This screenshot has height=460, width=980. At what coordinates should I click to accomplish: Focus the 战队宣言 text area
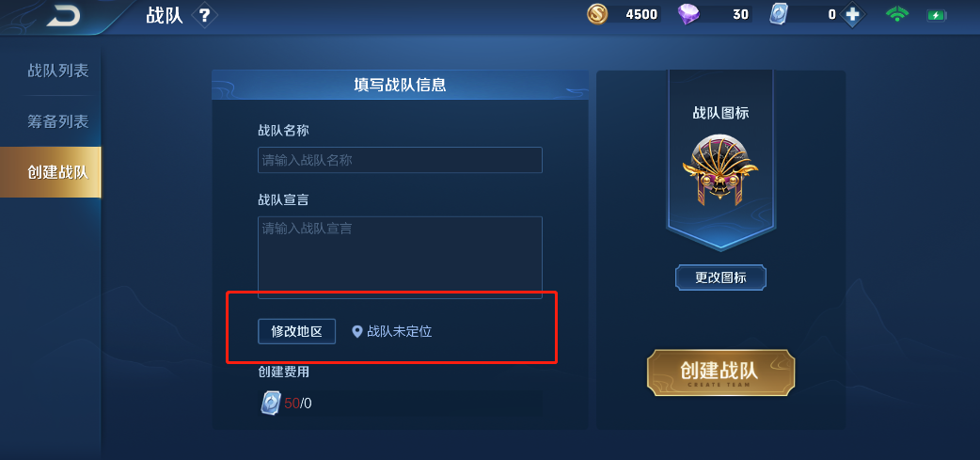click(400, 258)
